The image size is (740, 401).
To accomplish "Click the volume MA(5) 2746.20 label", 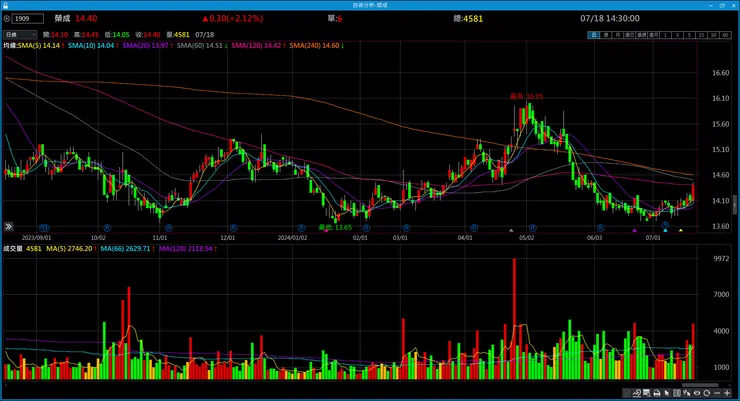I will point(71,249).
